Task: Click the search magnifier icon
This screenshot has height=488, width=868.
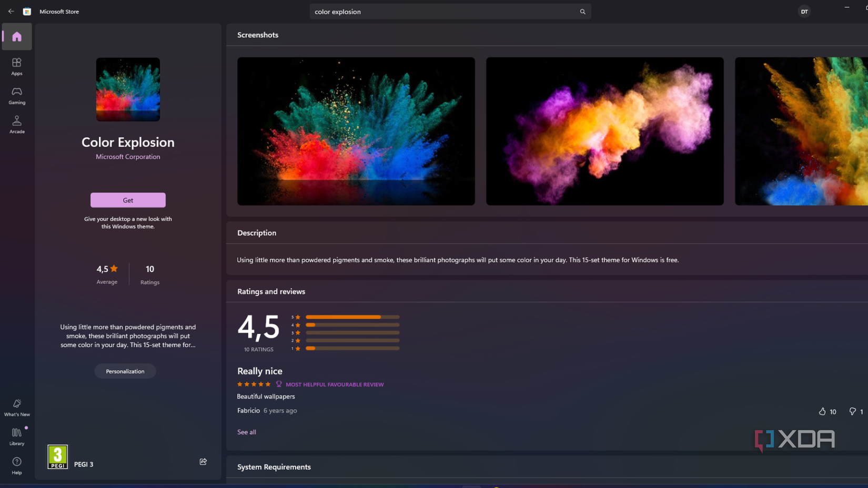Action: tap(582, 11)
